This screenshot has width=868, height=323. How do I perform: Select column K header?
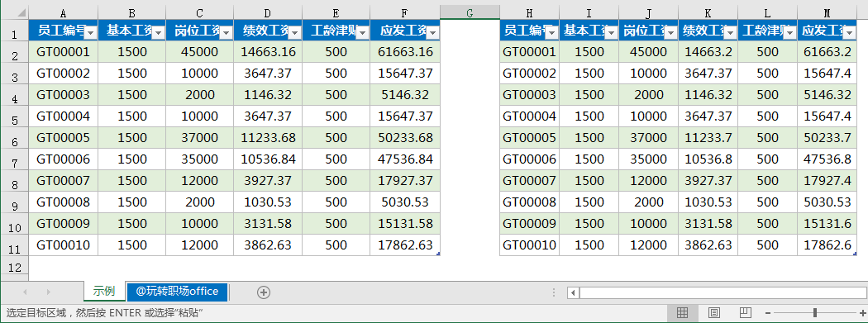click(x=708, y=12)
